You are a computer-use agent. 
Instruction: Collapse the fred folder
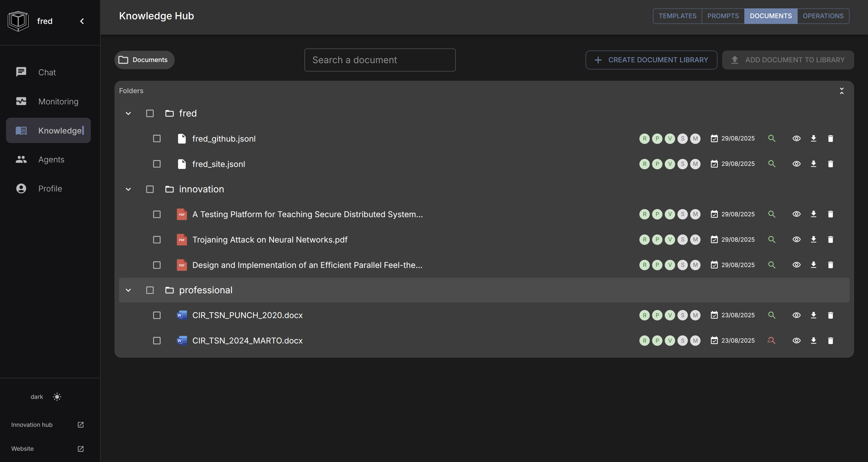[x=128, y=113]
